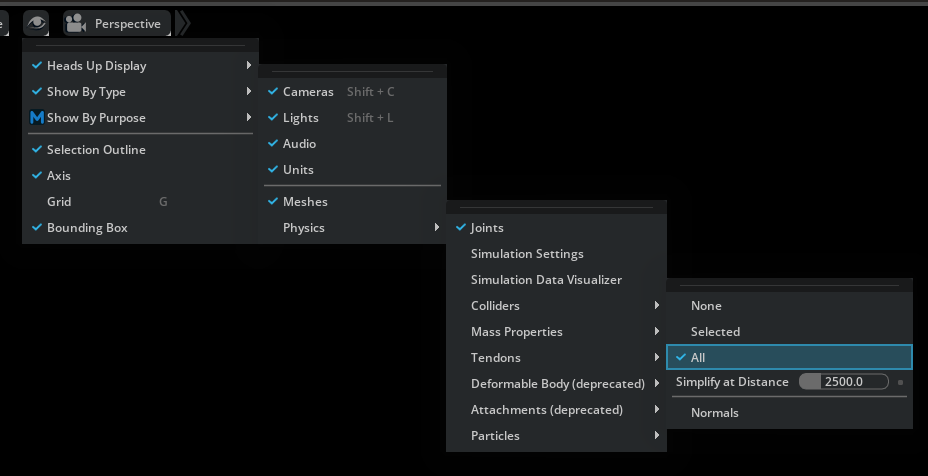The width and height of the screenshot is (928, 476).
Task: Click the Simplify at Distance slider
Action: click(x=843, y=382)
